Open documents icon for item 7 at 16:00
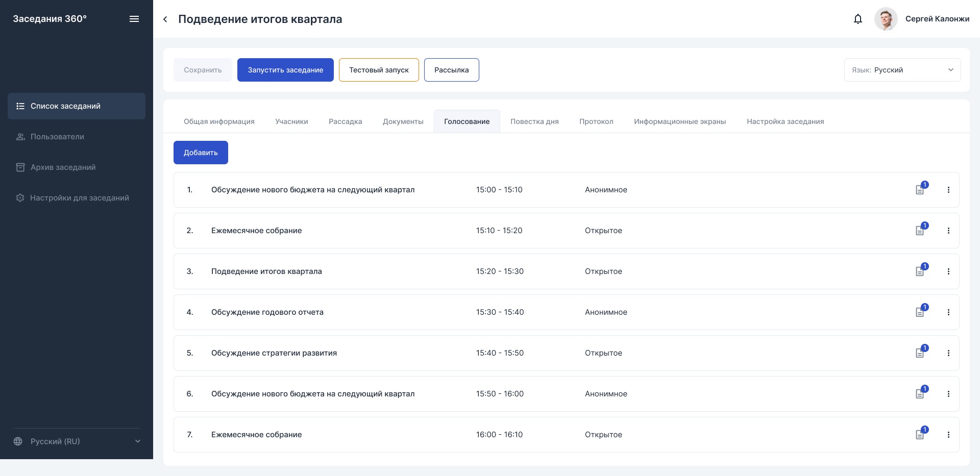This screenshot has height=476, width=980. click(920, 434)
